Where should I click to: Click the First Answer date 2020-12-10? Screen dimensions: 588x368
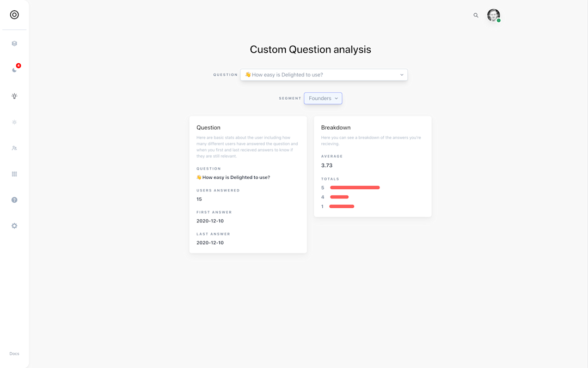210,221
